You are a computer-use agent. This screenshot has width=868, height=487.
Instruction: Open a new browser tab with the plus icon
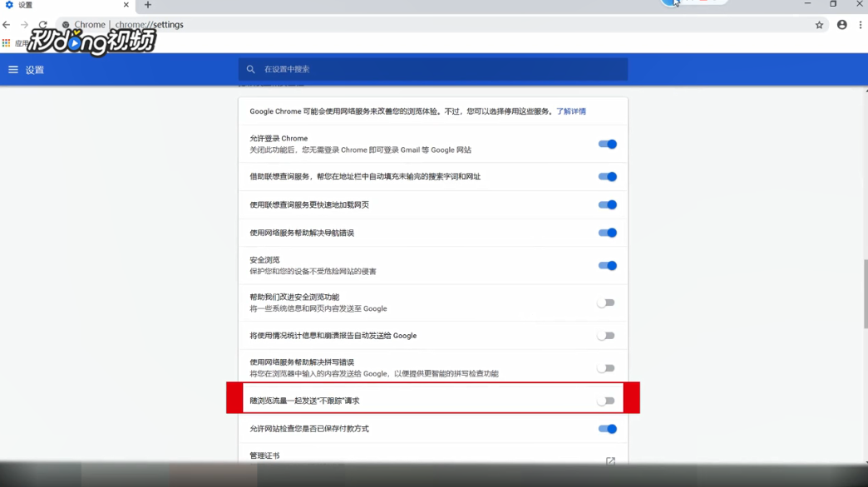click(x=146, y=5)
